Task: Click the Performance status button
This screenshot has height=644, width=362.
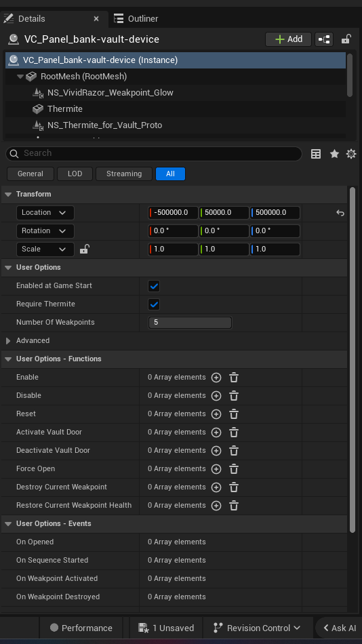Action: [x=81, y=628]
